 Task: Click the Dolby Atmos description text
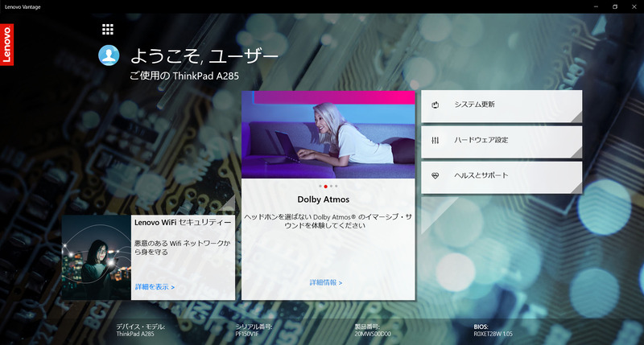pos(328,221)
